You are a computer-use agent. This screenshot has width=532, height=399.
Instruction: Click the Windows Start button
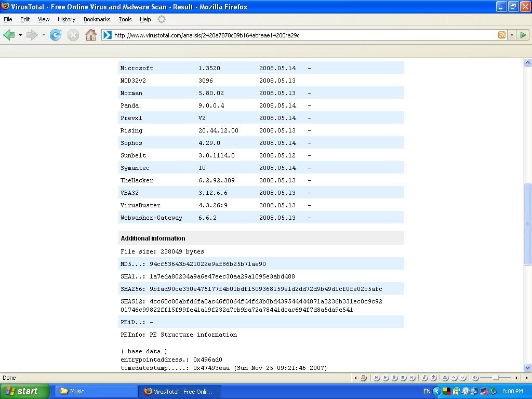24,391
